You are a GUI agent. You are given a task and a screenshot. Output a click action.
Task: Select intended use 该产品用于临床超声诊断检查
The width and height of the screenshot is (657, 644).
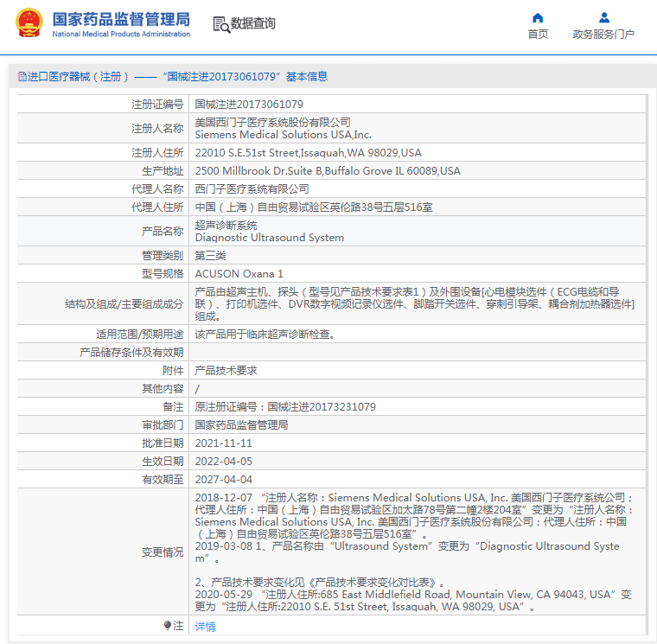[x=265, y=335]
